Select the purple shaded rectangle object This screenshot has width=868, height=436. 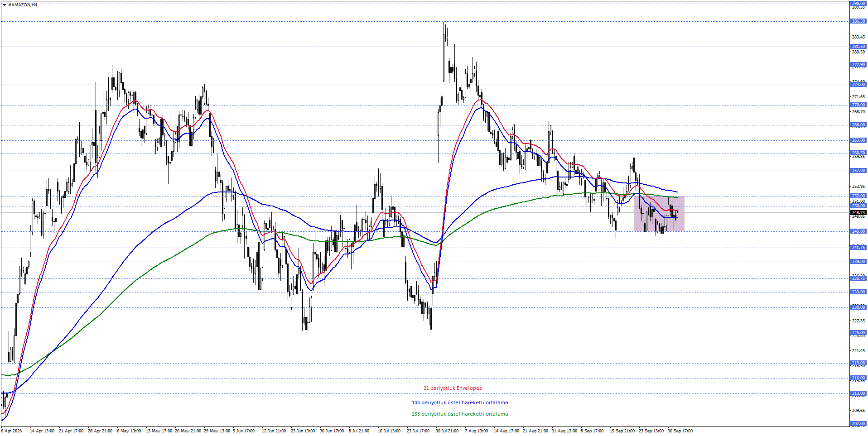659,214
